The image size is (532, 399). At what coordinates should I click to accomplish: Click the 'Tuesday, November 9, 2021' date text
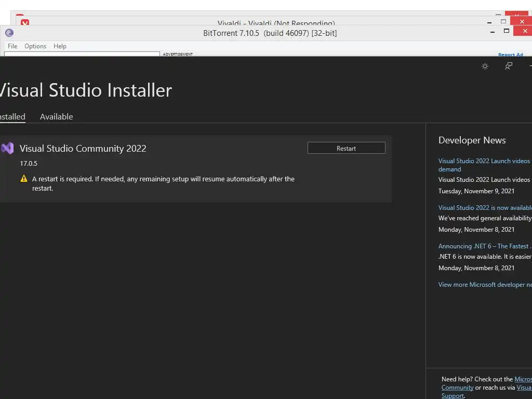click(476, 191)
